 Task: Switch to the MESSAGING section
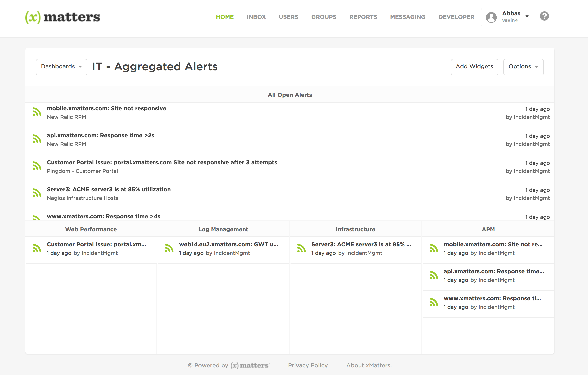point(407,17)
